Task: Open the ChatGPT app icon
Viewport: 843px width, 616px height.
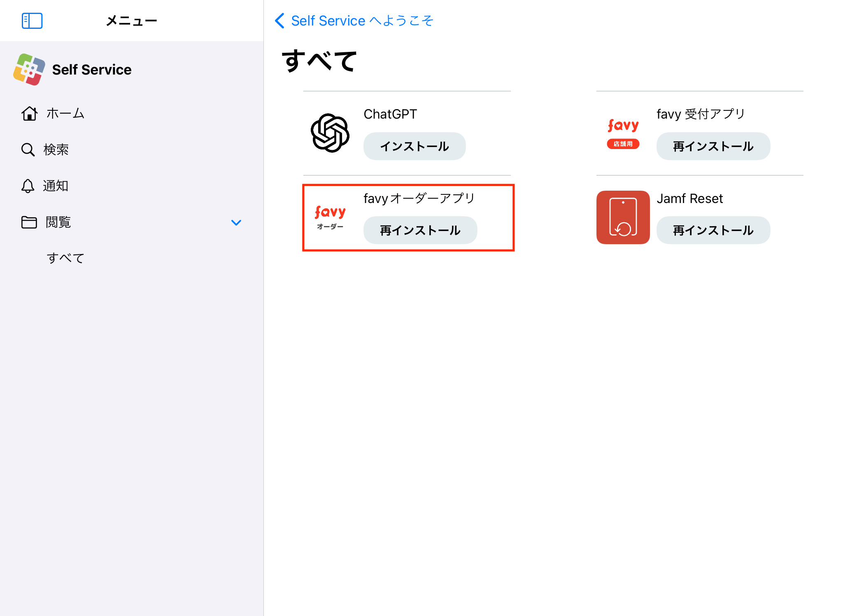Action: [x=330, y=133]
